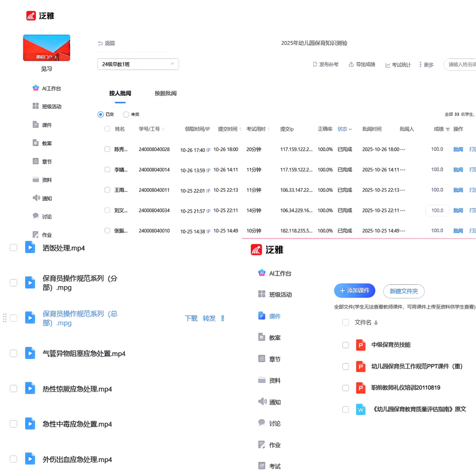Click the 通知 speaker icon in top sidebar
476x476 pixels.
click(x=36, y=198)
